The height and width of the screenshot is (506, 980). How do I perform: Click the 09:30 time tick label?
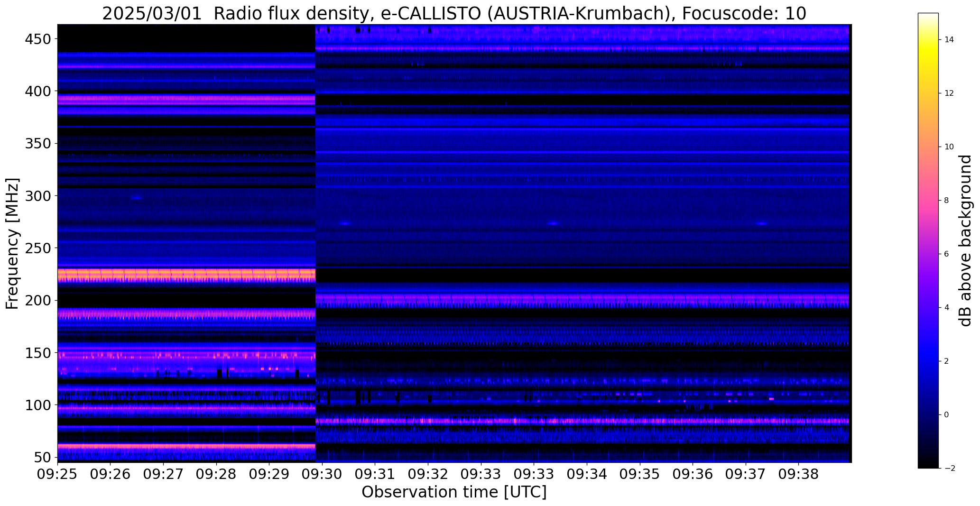pos(323,475)
